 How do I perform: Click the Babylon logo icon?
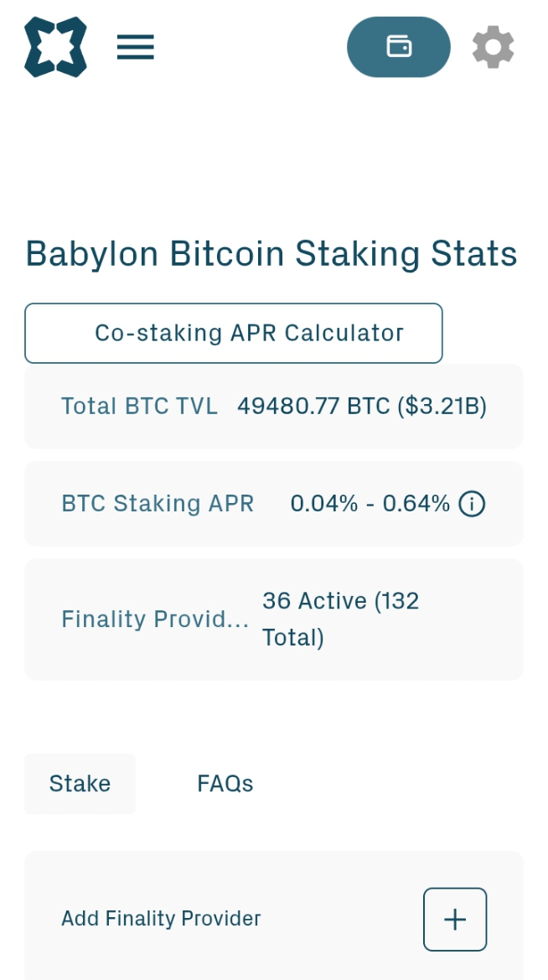point(55,47)
